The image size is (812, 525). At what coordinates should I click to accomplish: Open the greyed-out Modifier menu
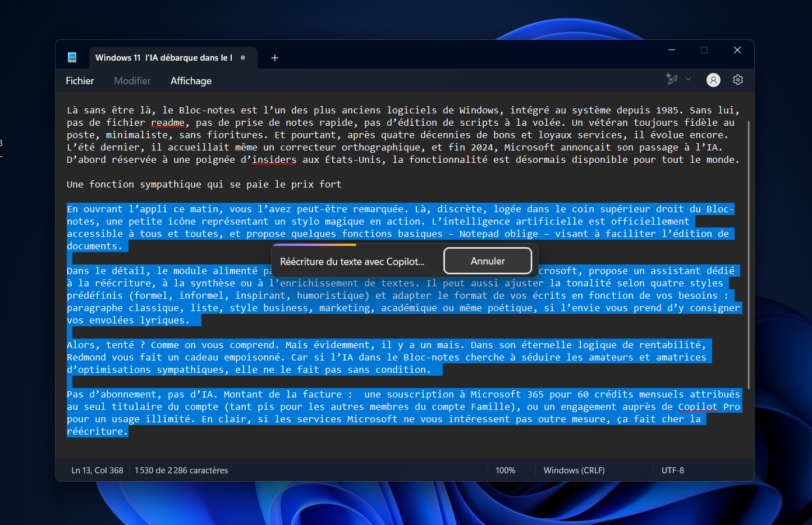(132, 81)
